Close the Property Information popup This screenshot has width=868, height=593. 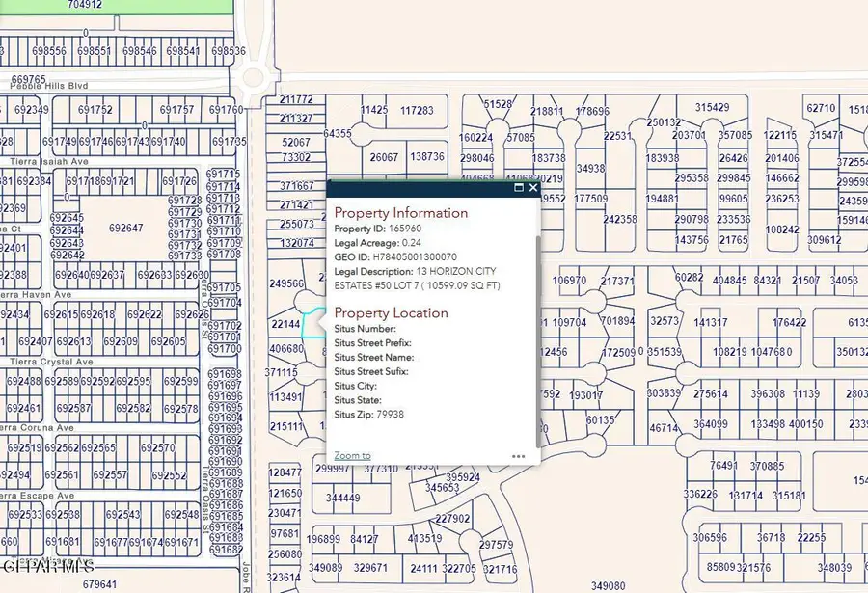tap(532, 189)
